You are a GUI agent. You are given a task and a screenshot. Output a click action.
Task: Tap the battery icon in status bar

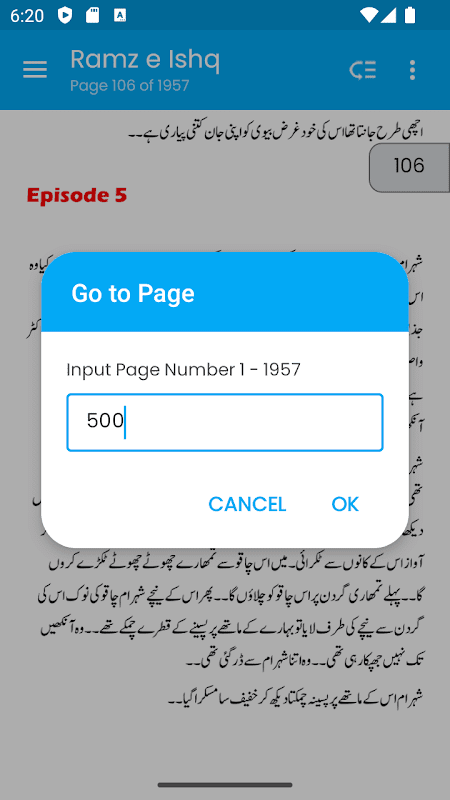tap(410, 15)
